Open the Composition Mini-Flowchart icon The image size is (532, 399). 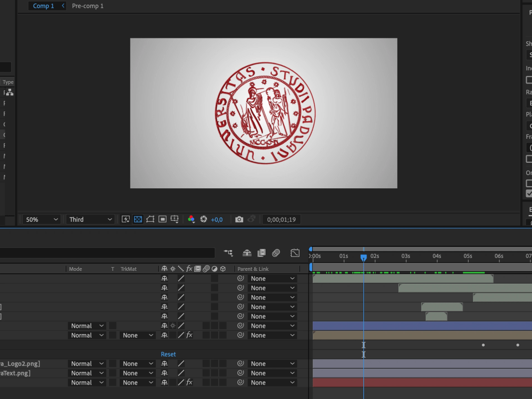pyautogui.click(x=228, y=253)
